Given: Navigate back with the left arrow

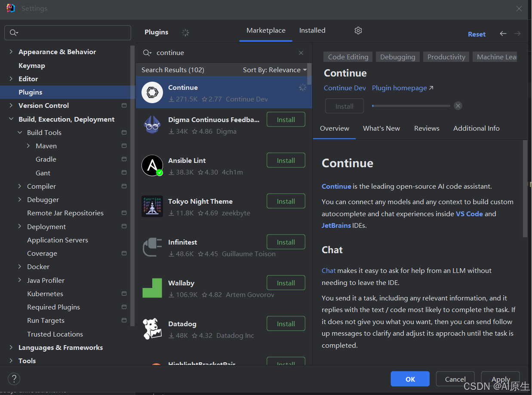Looking at the screenshot, I should [x=503, y=34].
